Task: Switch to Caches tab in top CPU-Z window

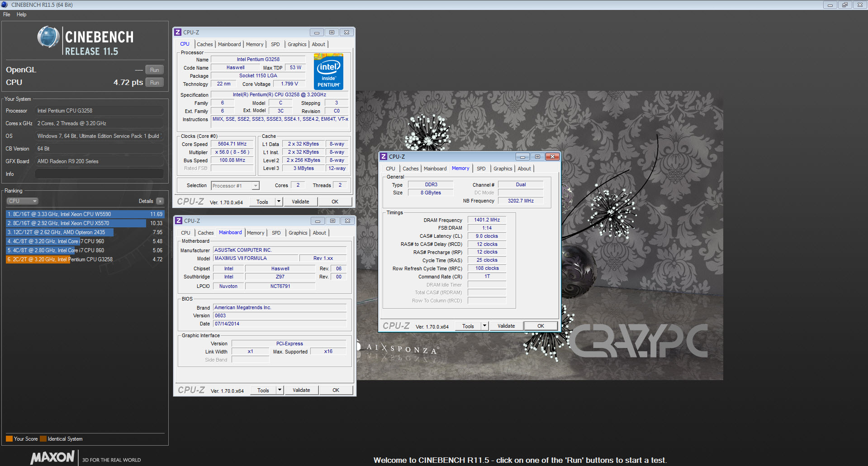Action: (x=204, y=44)
